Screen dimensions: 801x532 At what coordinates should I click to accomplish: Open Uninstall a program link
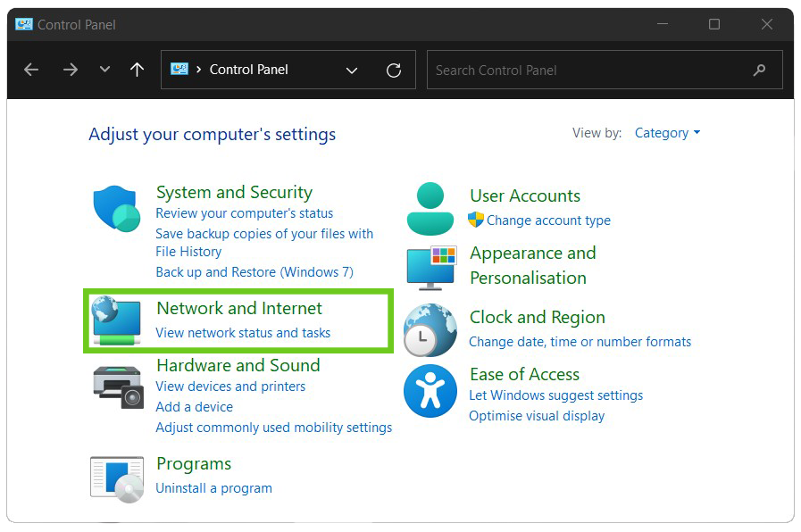213,488
